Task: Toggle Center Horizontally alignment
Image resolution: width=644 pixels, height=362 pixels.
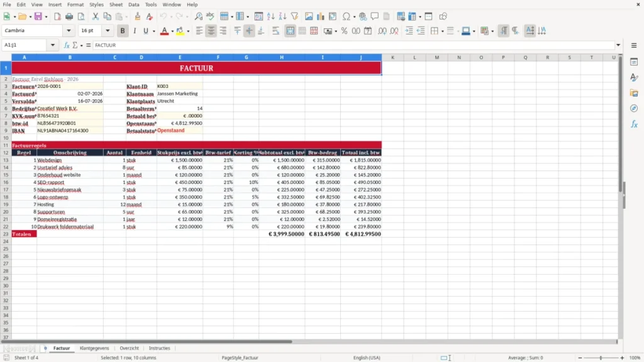Action: (211, 31)
